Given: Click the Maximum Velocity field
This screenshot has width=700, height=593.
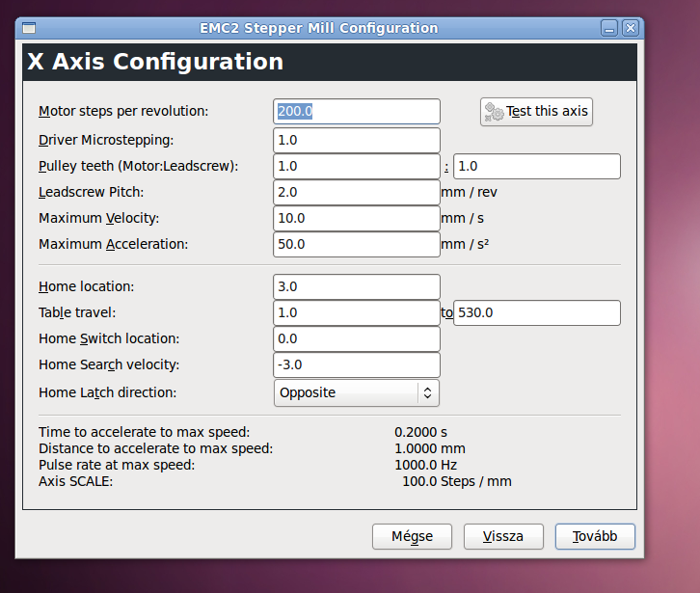Looking at the screenshot, I should pos(357,218).
